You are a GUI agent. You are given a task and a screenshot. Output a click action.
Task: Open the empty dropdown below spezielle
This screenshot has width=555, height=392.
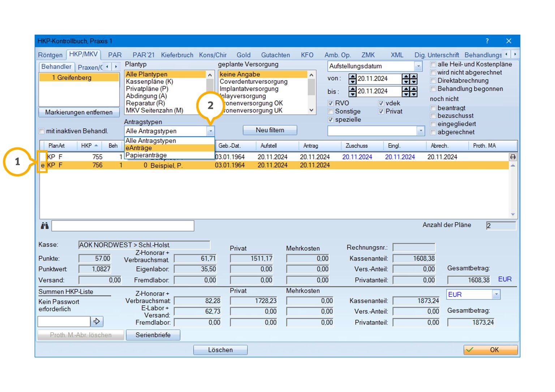tap(420, 131)
